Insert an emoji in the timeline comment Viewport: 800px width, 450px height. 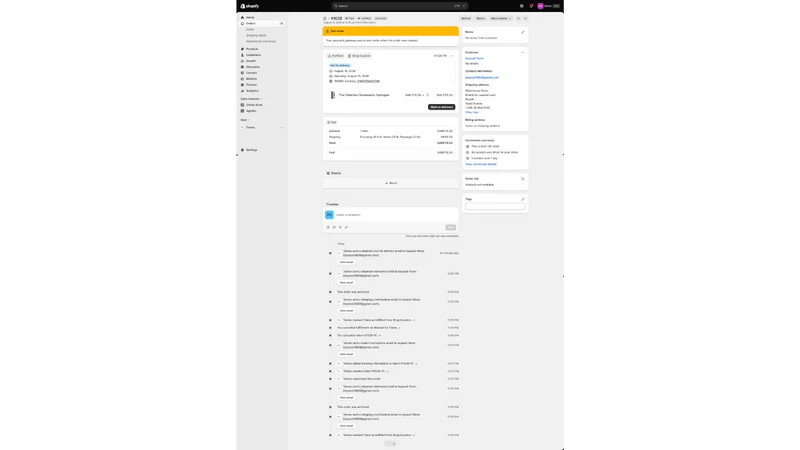328,228
